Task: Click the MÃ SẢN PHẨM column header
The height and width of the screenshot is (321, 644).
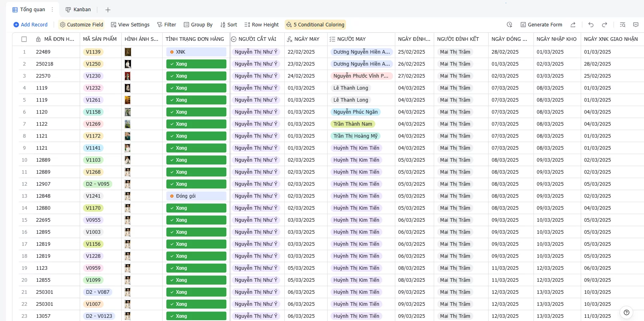Action: click(101, 39)
